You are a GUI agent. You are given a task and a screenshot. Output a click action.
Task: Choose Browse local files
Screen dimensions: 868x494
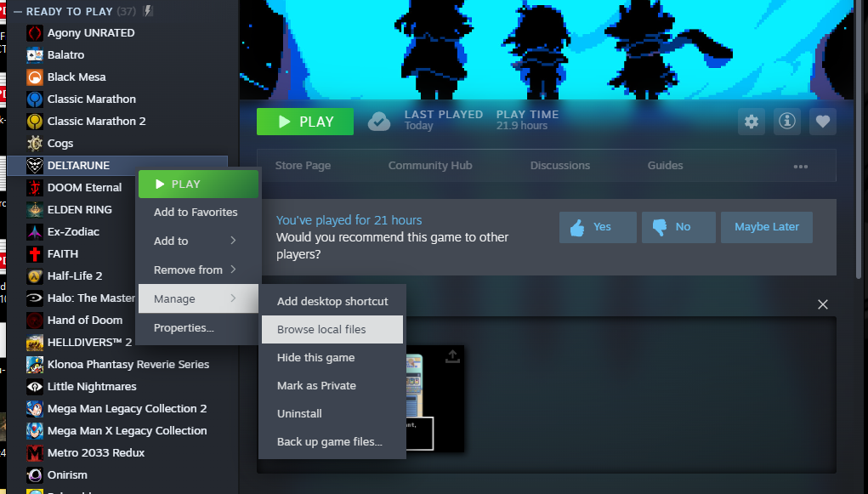[x=332, y=330]
